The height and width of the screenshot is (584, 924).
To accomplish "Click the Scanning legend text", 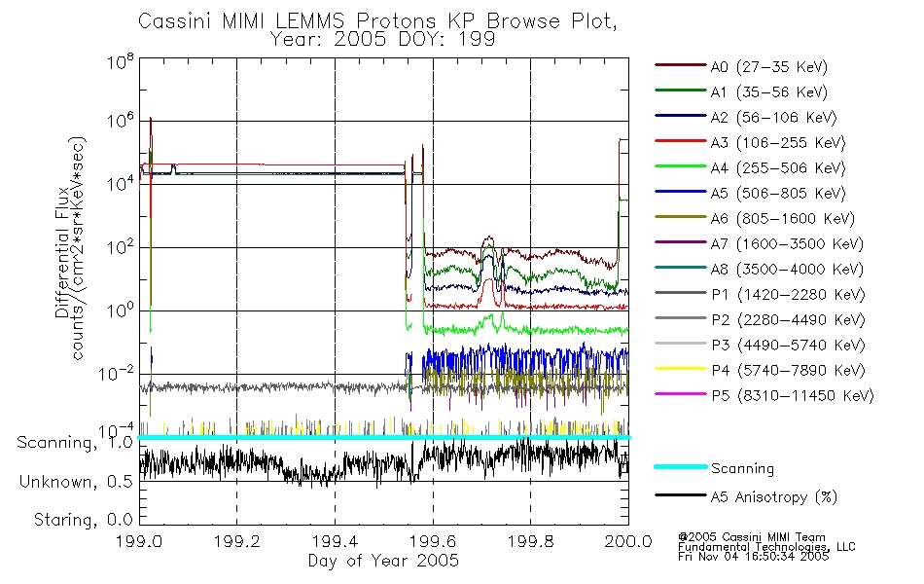I will [x=742, y=469].
